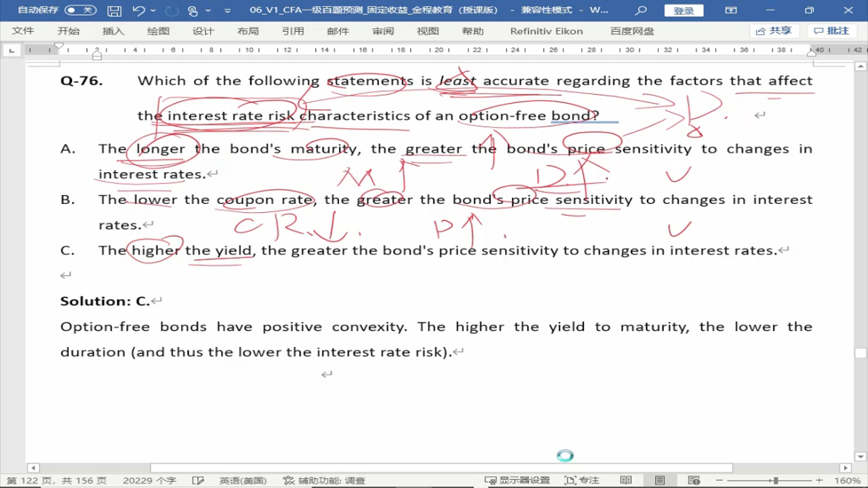
Task: Click 'higher the yield' in option C
Action: point(191,251)
